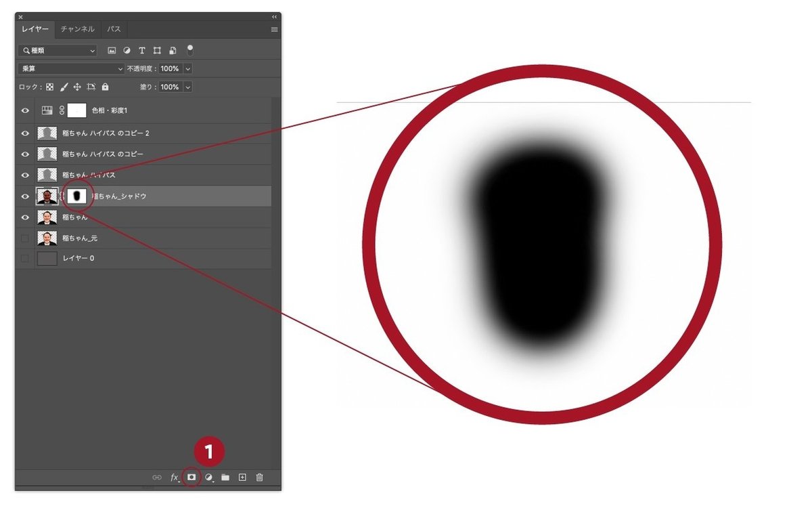Add a layer mask button
Image resolution: width=812 pixels, height=508 pixels.
[x=191, y=478]
